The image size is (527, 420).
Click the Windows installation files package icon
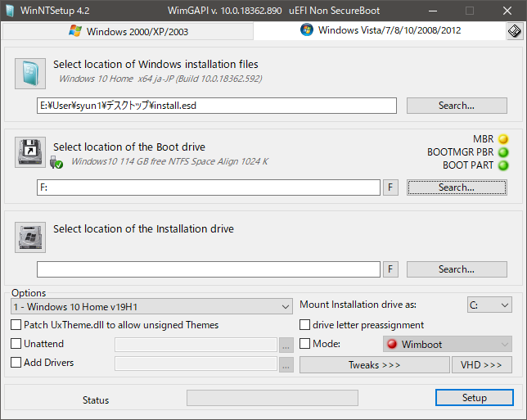[30, 74]
